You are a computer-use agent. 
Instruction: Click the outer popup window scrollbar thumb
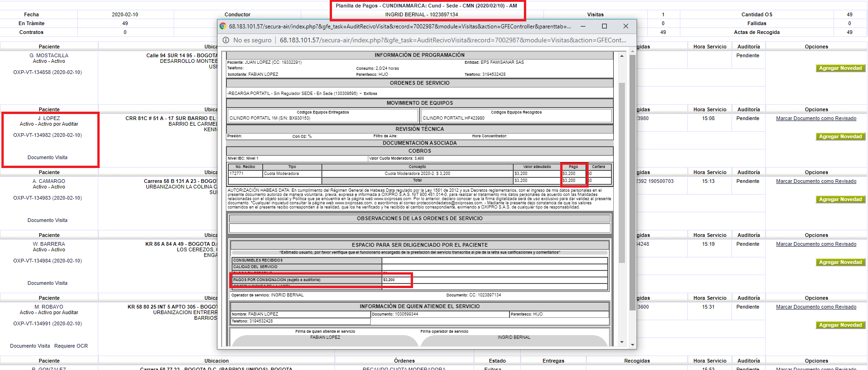(x=632, y=182)
